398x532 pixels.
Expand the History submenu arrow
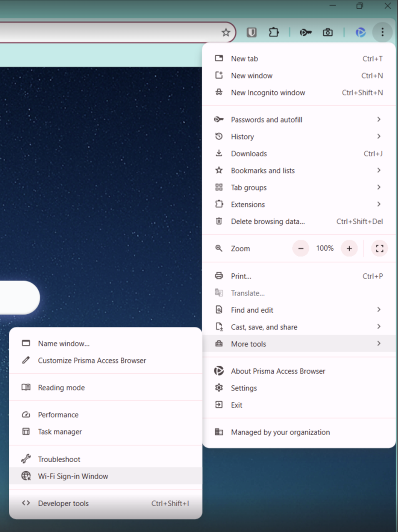point(379,136)
